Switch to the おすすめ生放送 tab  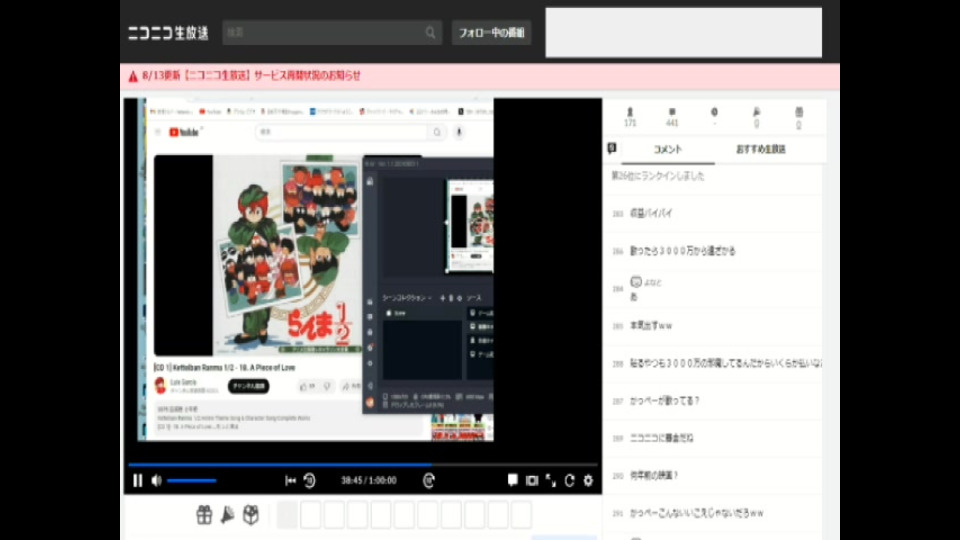[x=761, y=149]
